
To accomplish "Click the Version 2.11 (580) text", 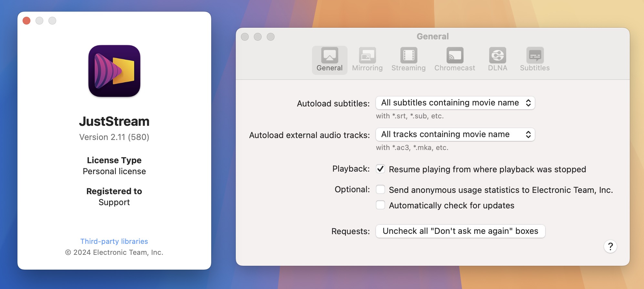I will click(114, 137).
